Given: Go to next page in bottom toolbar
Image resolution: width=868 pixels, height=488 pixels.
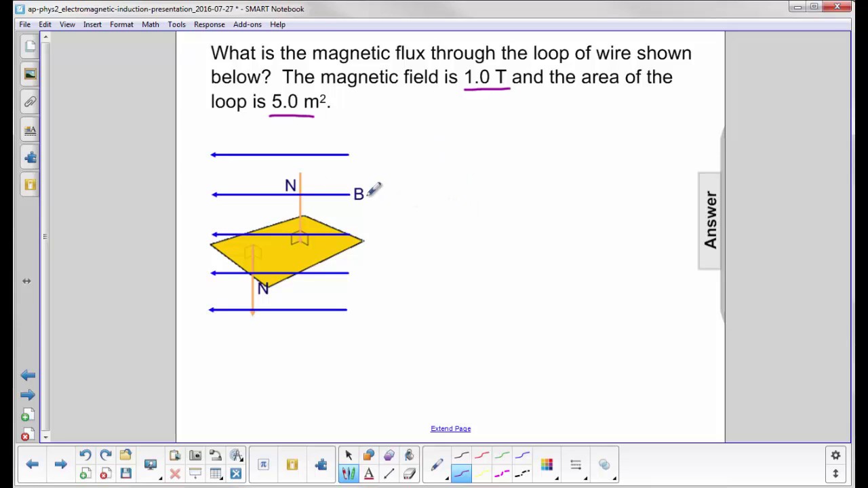Looking at the screenshot, I should pyautogui.click(x=60, y=464).
